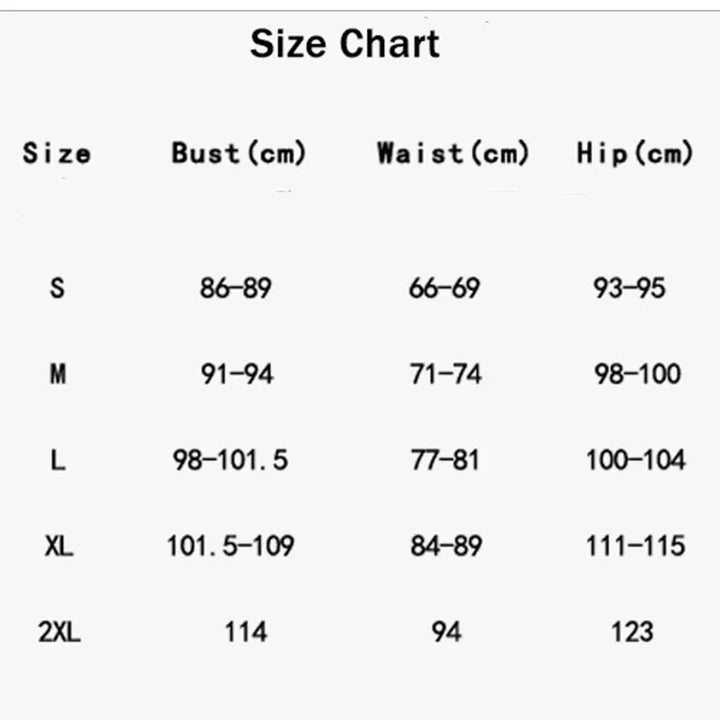Click the S size row label
The height and width of the screenshot is (720, 720).
click(57, 289)
